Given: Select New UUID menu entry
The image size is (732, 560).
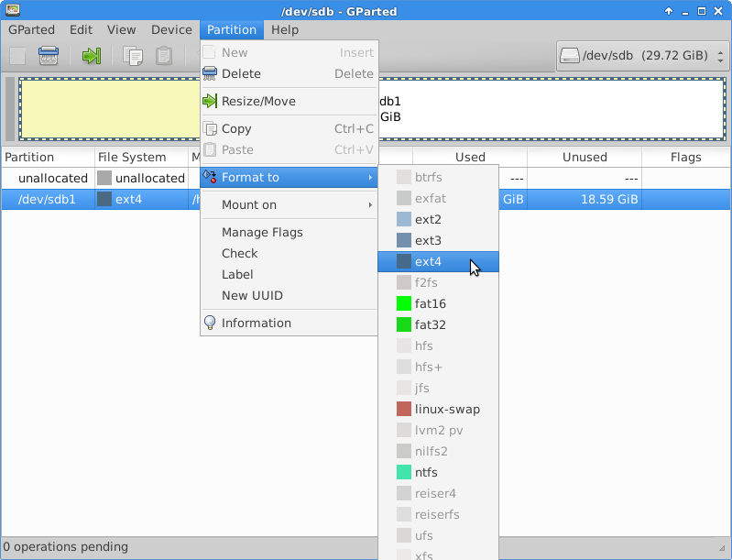Looking at the screenshot, I should point(289,296).
